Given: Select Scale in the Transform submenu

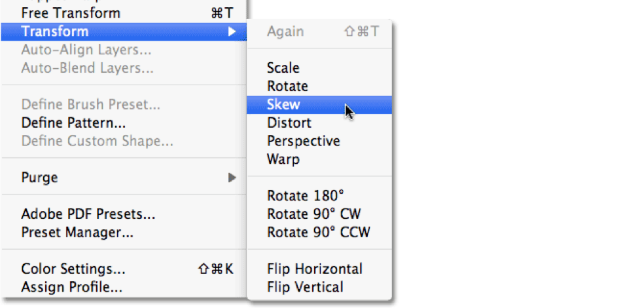Looking at the screenshot, I should click(x=283, y=67).
